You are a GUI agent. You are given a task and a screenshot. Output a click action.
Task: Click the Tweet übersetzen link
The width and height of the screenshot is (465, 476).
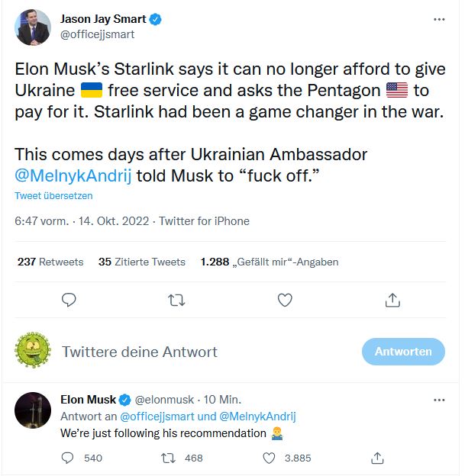click(53, 196)
